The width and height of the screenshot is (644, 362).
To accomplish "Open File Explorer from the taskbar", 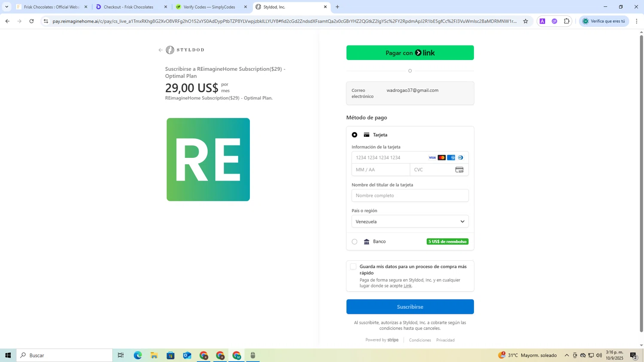I will tap(154, 355).
